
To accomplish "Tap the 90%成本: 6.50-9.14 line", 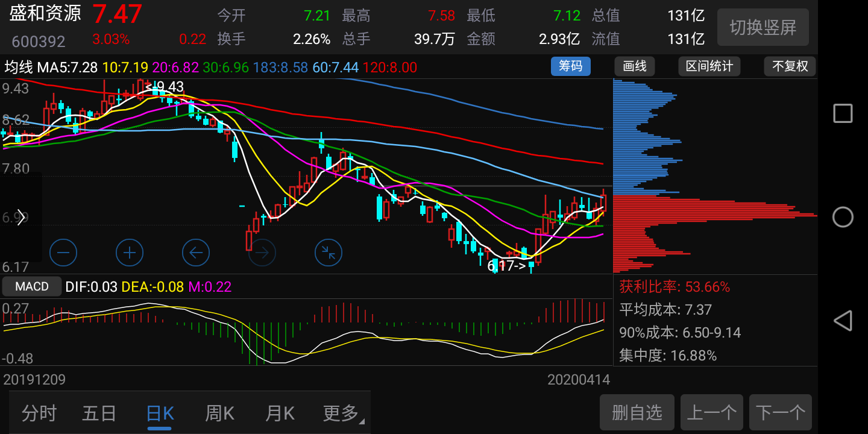I will [680, 333].
